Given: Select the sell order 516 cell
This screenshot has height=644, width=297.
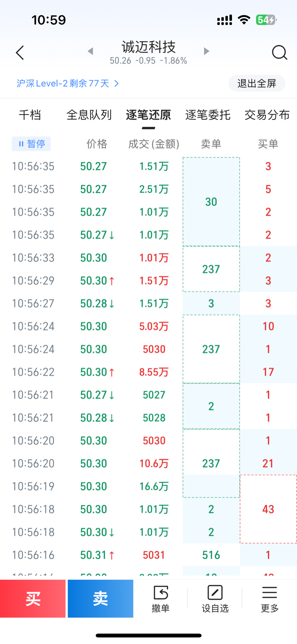Looking at the screenshot, I should tap(211, 555).
